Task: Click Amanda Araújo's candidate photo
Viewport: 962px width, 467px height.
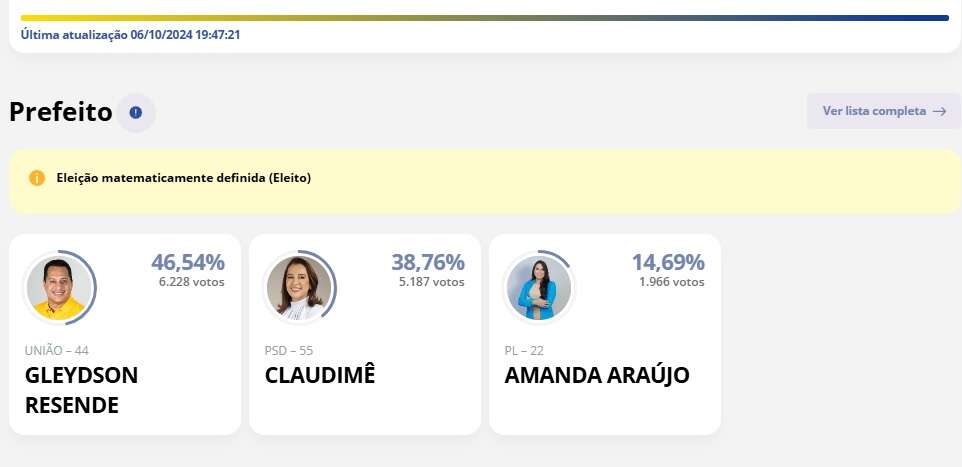Action: [539, 288]
